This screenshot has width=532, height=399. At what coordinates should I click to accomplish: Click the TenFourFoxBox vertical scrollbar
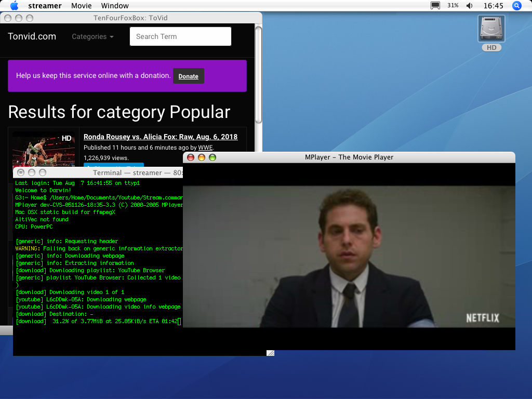258,75
